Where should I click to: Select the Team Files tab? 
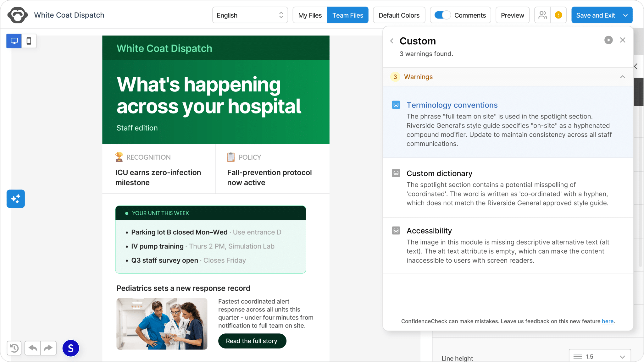coord(348,15)
